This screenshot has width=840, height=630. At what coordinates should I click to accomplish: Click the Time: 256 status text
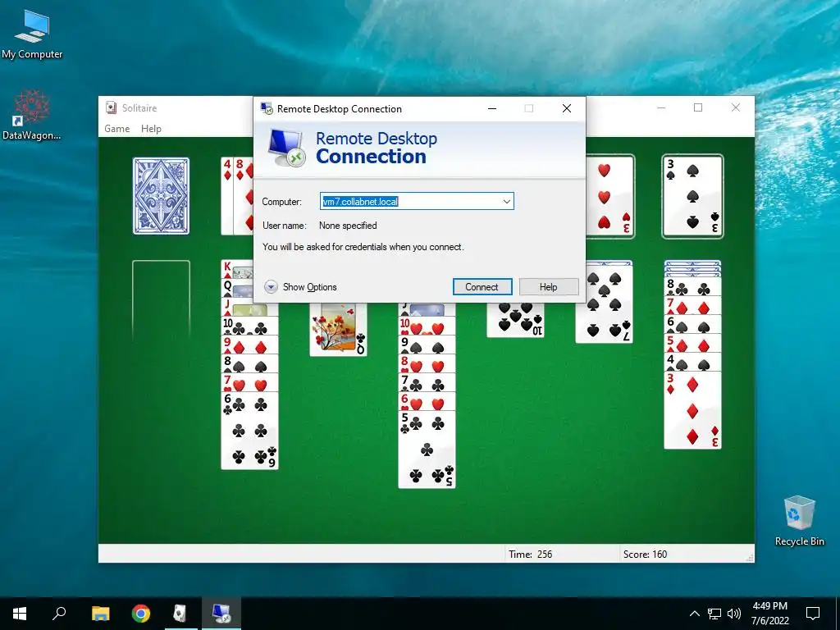click(531, 555)
